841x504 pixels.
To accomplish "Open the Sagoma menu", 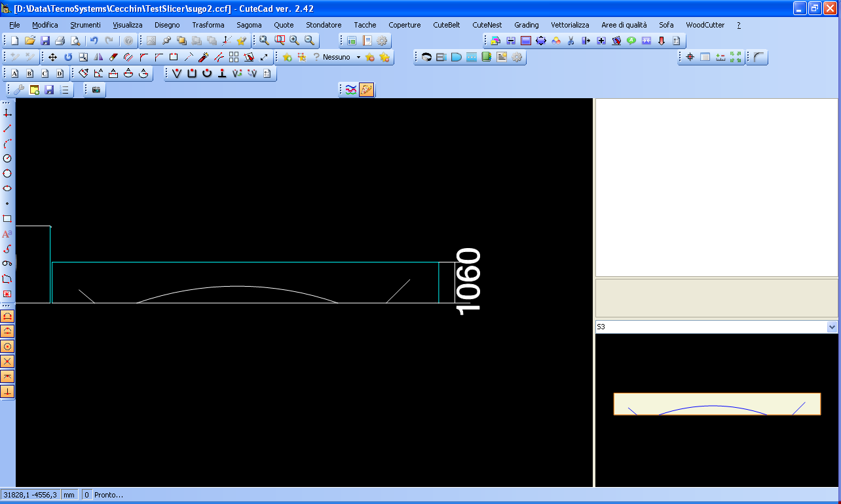I will coord(249,25).
